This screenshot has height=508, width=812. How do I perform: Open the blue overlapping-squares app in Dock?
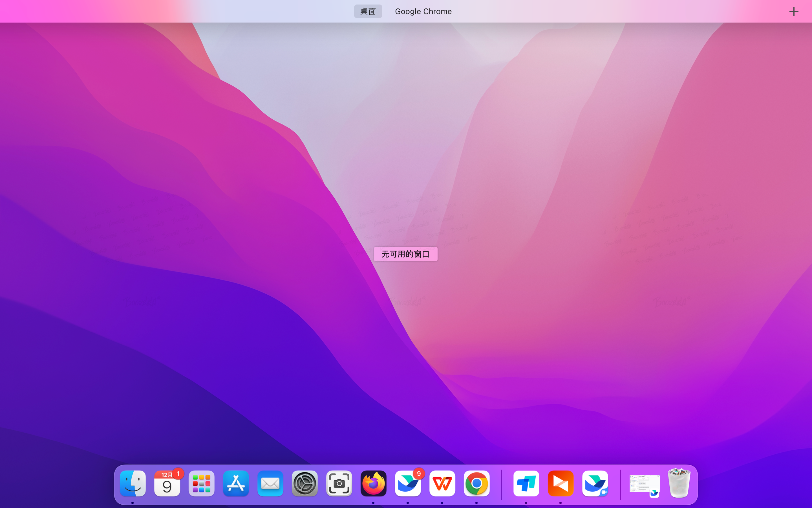526,483
